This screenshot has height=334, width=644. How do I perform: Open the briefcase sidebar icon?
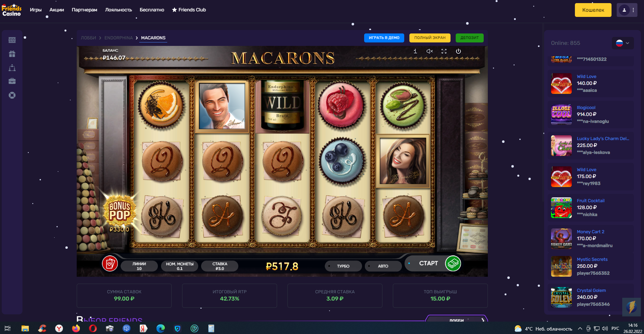click(12, 81)
